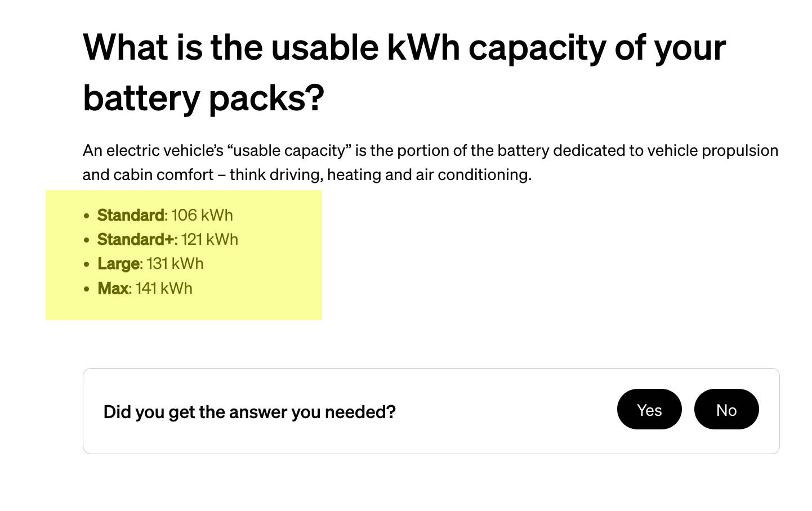812x511 pixels.
Task: Select the Standard+: 121 kWh bullet item
Action: point(168,239)
